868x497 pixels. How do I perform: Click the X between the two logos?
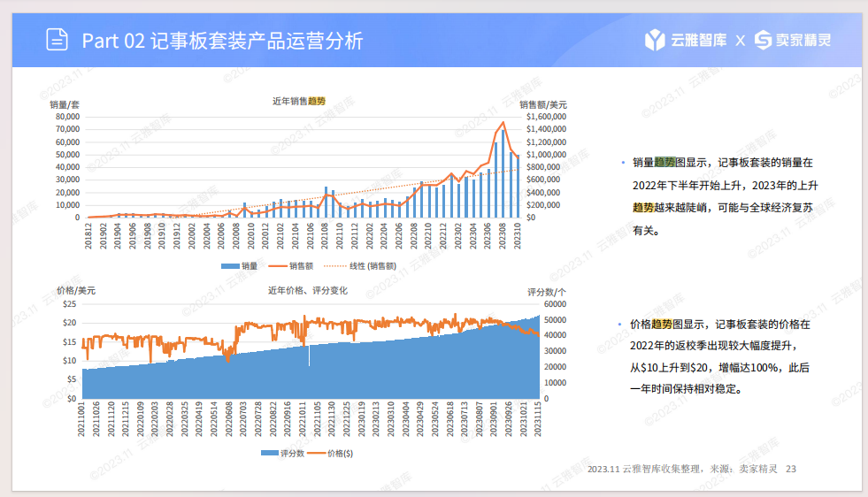(740, 41)
